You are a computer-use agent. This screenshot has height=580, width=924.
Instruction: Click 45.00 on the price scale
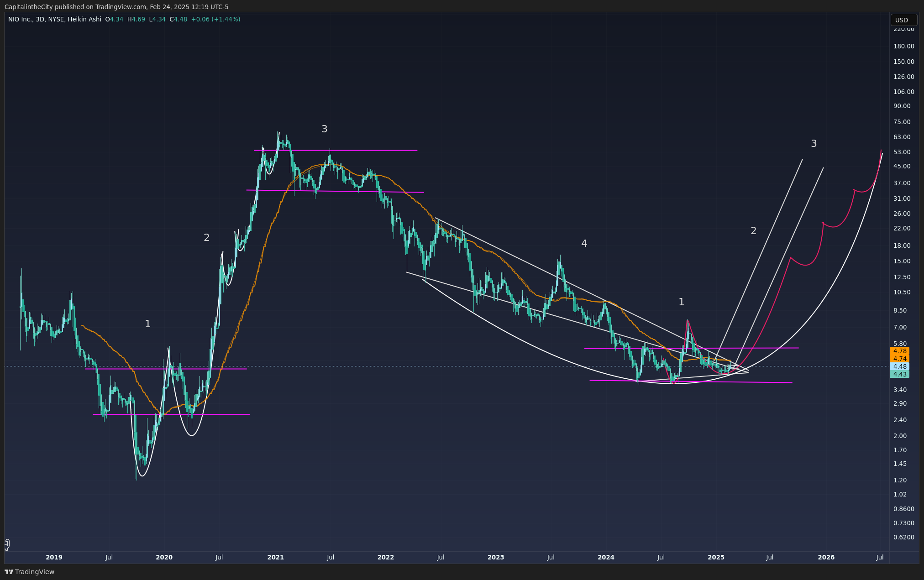pyautogui.click(x=902, y=166)
